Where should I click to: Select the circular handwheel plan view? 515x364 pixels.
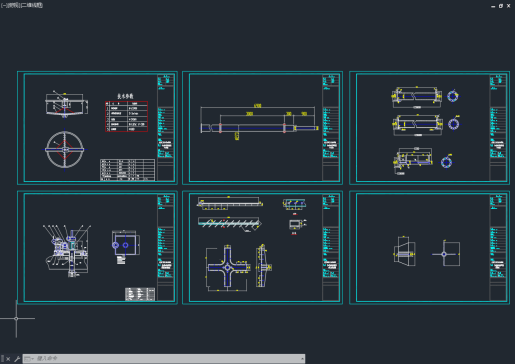pos(65,150)
